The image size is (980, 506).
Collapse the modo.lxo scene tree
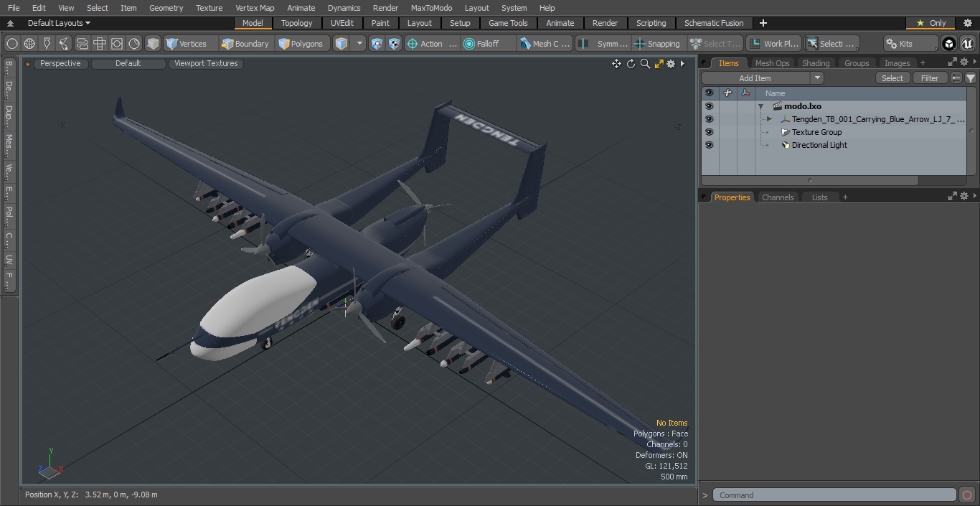tap(760, 106)
